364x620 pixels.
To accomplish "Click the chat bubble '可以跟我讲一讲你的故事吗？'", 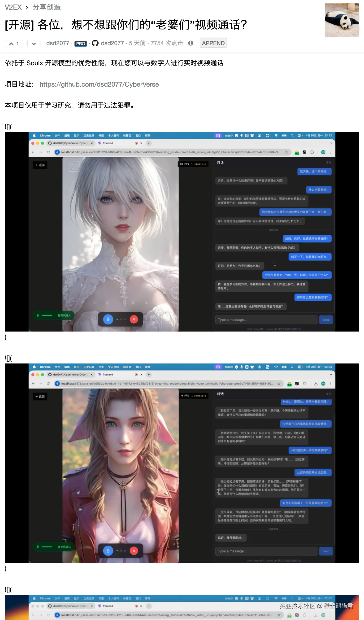I will pos(310,451).
